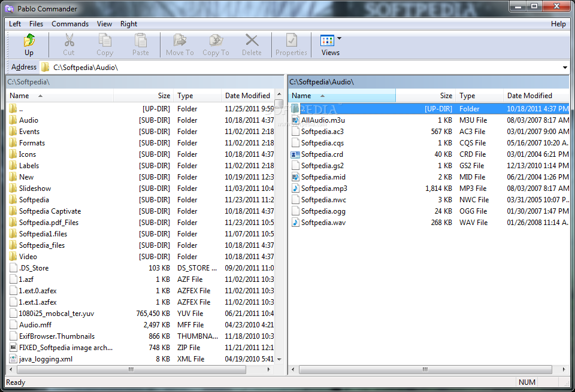
Task: Click the Copy To toolbar icon
Action: tap(216, 40)
